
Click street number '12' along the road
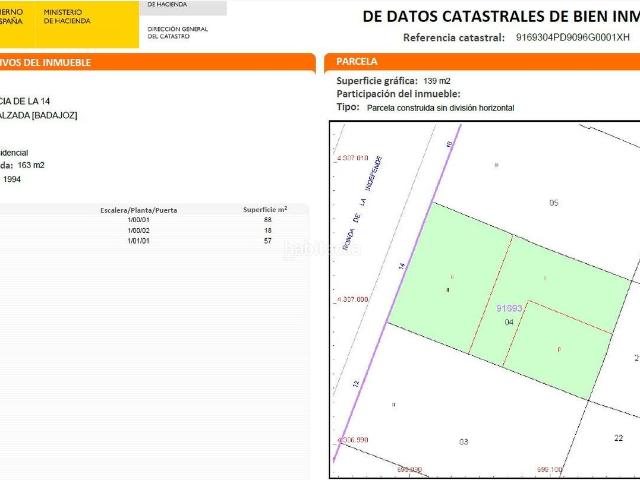(356, 384)
